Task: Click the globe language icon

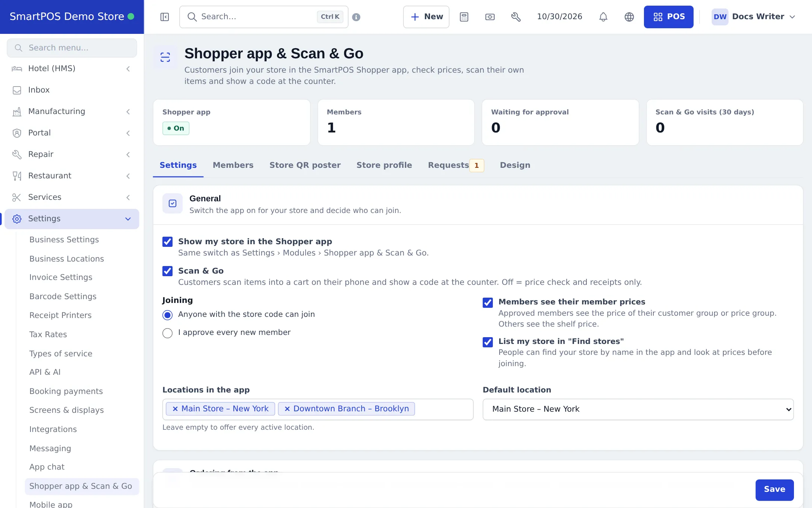Action: pyautogui.click(x=629, y=17)
